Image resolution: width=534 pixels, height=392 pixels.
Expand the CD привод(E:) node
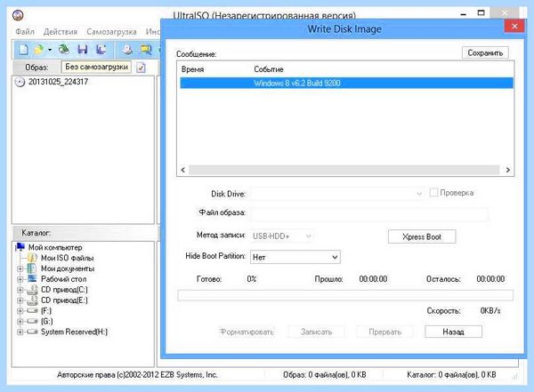(20, 300)
